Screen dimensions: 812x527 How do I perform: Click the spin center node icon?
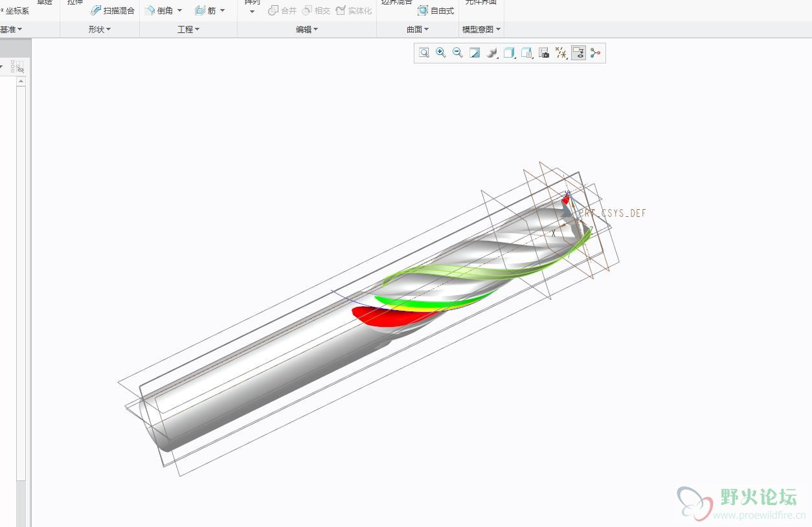[x=595, y=53]
